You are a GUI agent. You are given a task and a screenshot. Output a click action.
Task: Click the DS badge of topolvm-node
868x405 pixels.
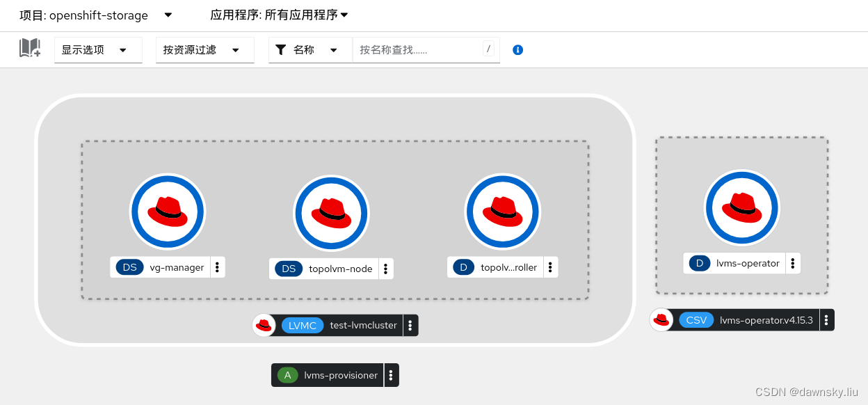(289, 269)
